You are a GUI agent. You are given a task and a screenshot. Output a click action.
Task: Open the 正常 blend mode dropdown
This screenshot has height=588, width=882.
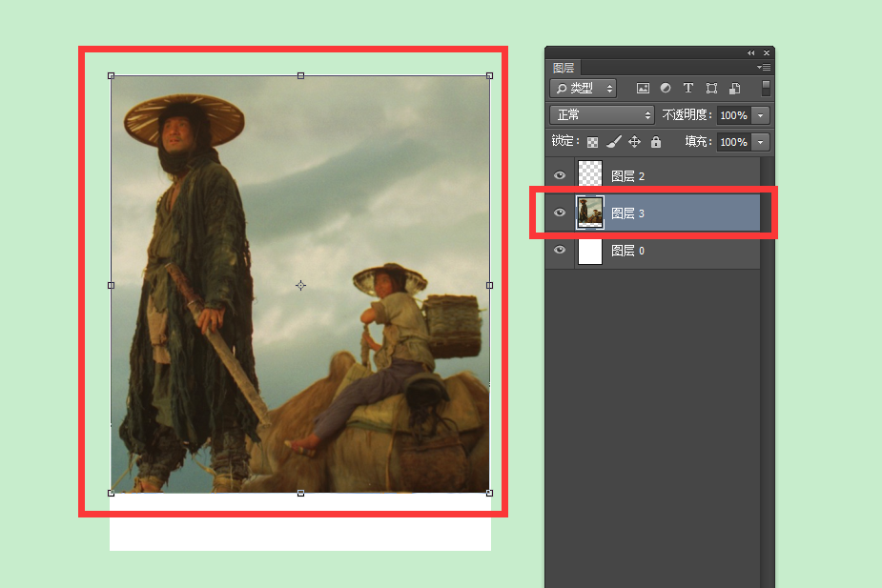(602, 115)
